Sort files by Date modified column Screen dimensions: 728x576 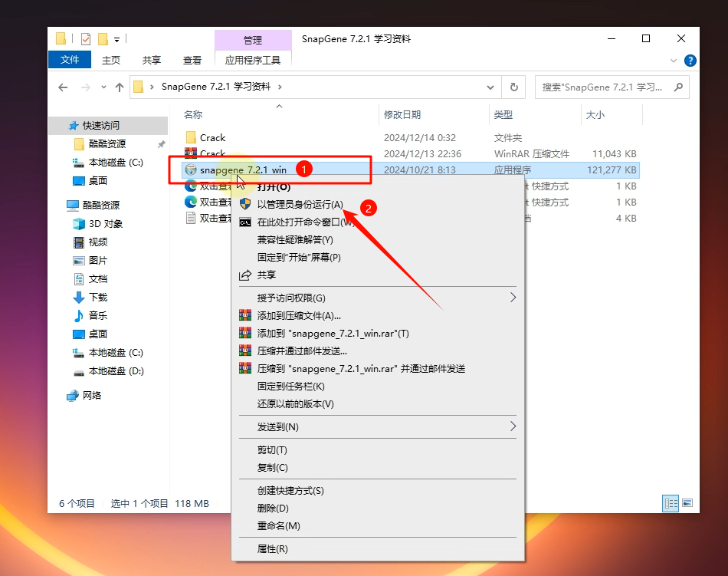point(402,115)
